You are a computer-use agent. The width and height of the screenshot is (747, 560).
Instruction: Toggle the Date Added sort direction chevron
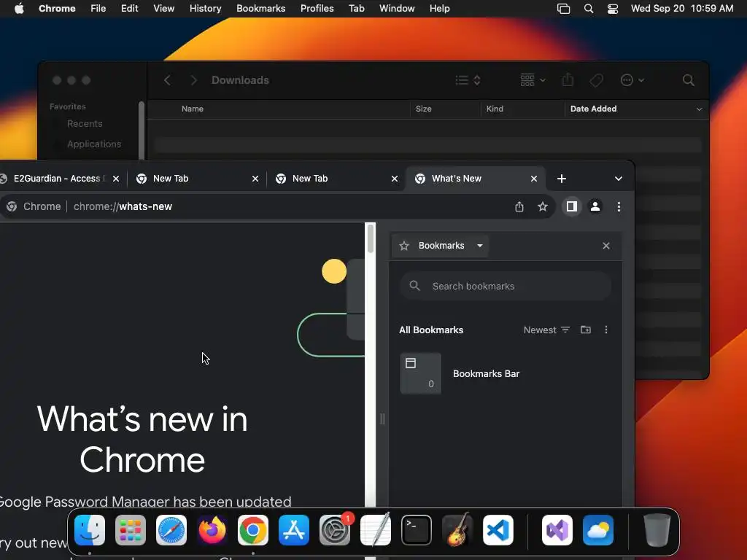coord(699,109)
